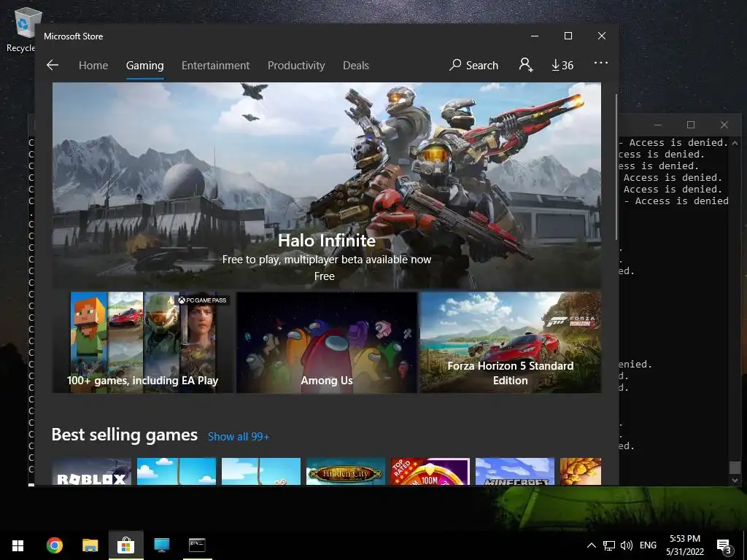
Task: Click the Halo Infinite title text
Action: (327, 240)
